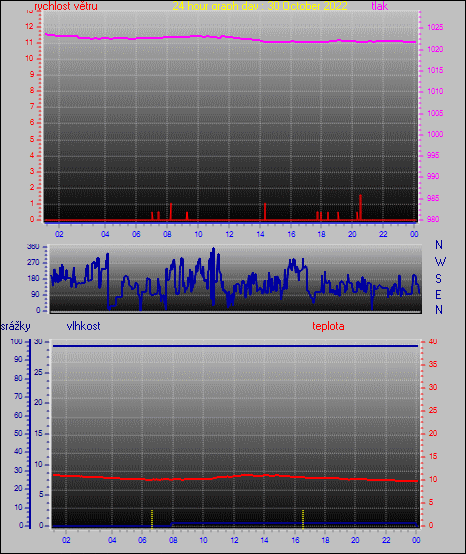Image resolution: width=466 pixels, height=554 pixels.
Task: Click the '22' hour tick on bottom graph
Action: 386,540
